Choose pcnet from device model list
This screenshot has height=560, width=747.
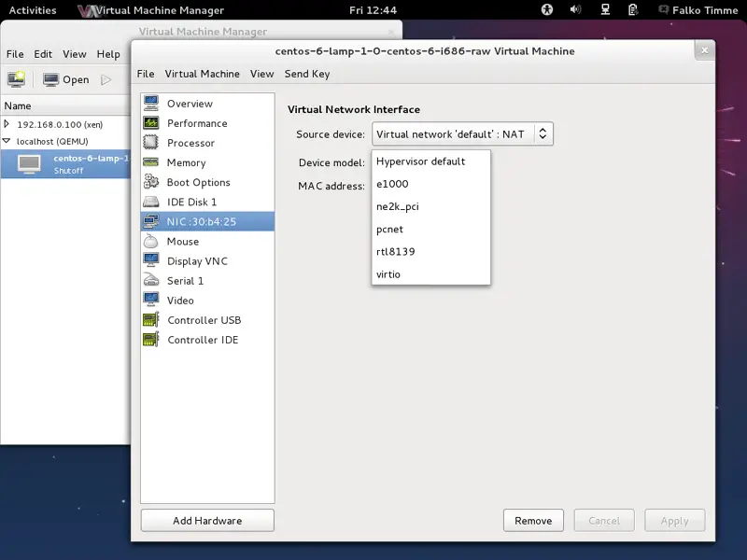430,229
